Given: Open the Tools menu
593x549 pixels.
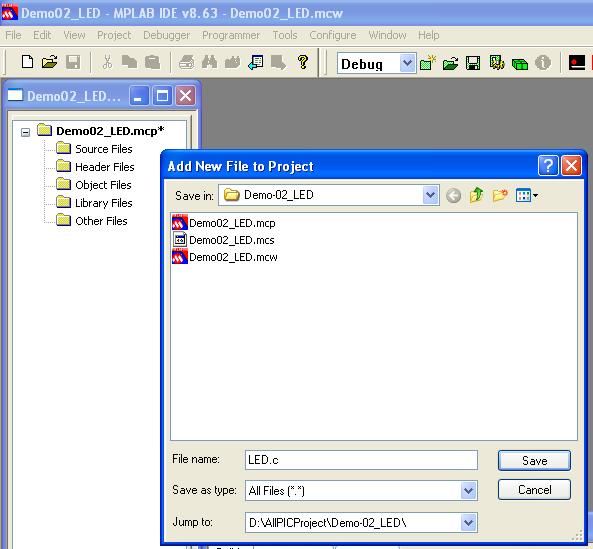Looking at the screenshot, I should pyautogui.click(x=285, y=35).
